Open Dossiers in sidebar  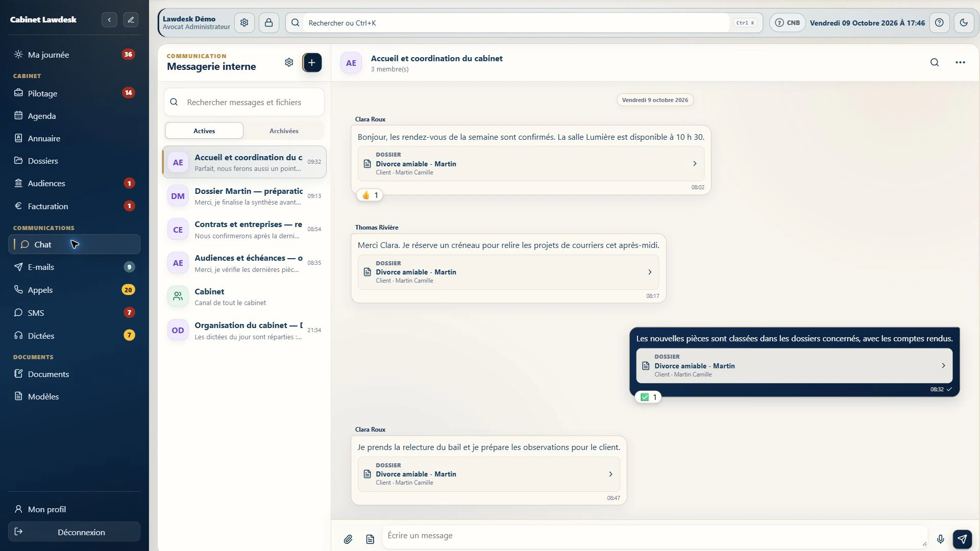coord(75,161)
